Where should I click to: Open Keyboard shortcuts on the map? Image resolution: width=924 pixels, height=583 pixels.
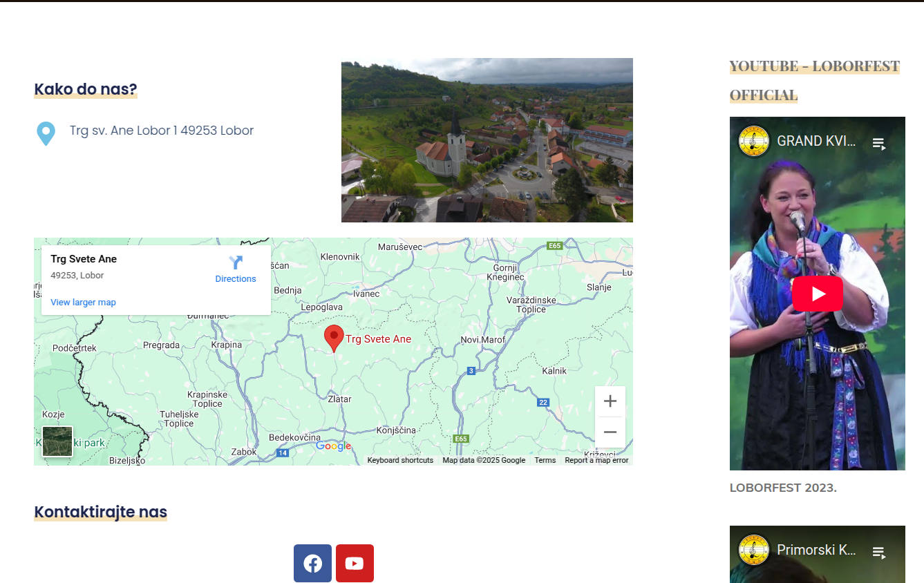tap(400, 460)
